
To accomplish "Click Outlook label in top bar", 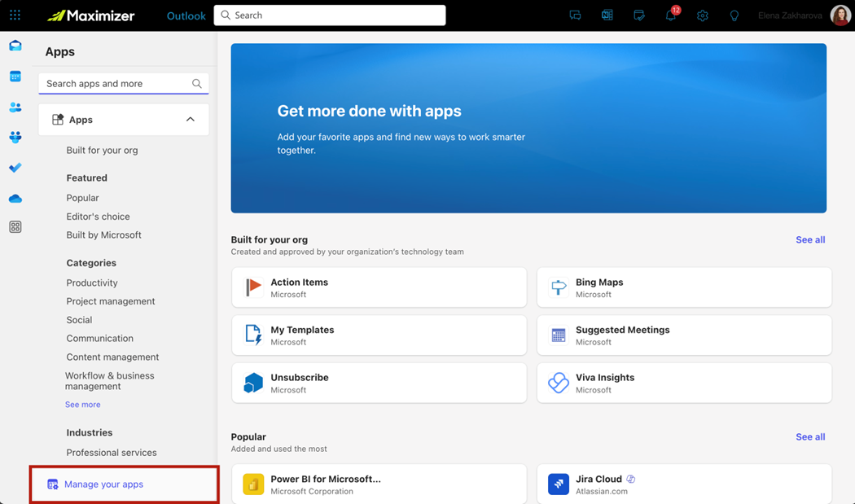I will (186, 15).
